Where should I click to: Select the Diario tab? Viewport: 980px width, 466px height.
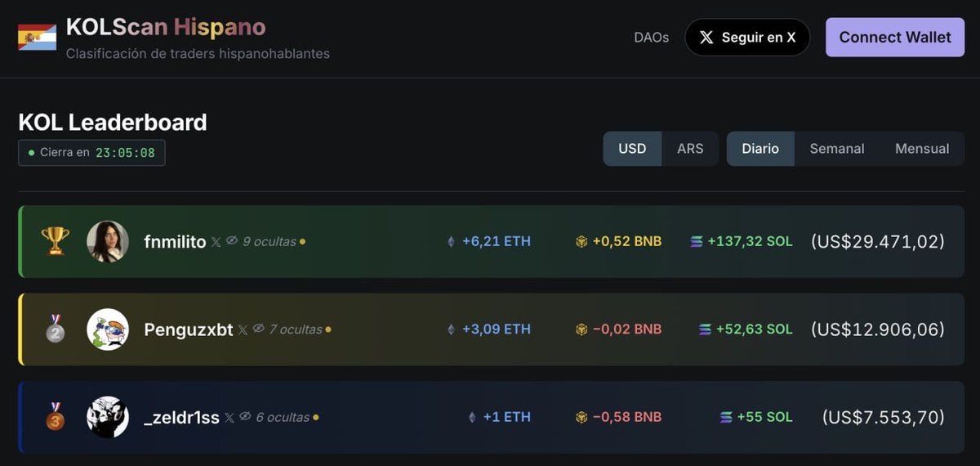pyautogui.click(x=760, y=149)
